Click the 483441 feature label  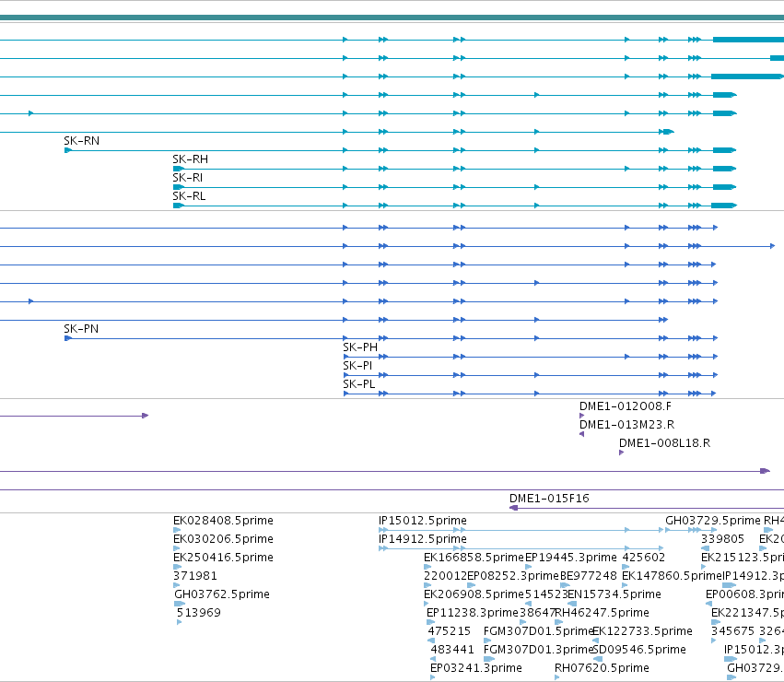(452, 650)
